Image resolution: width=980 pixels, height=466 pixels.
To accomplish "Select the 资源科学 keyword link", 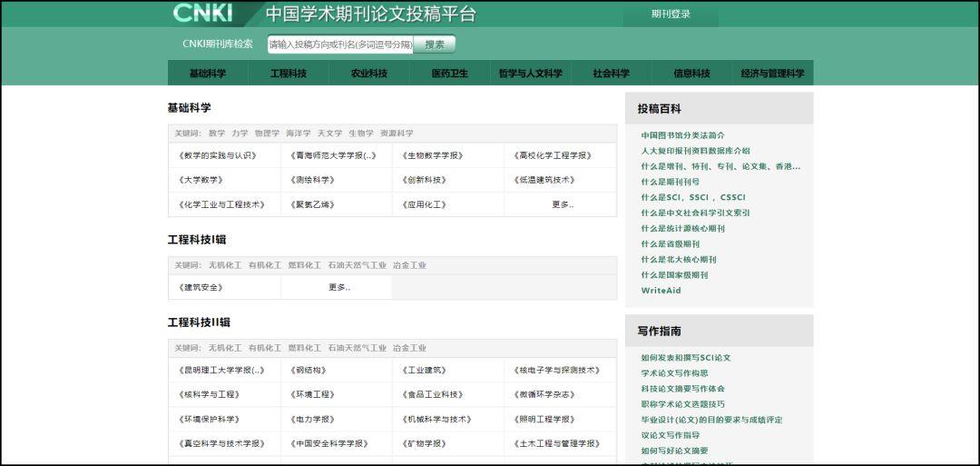I will click(397, 134).
